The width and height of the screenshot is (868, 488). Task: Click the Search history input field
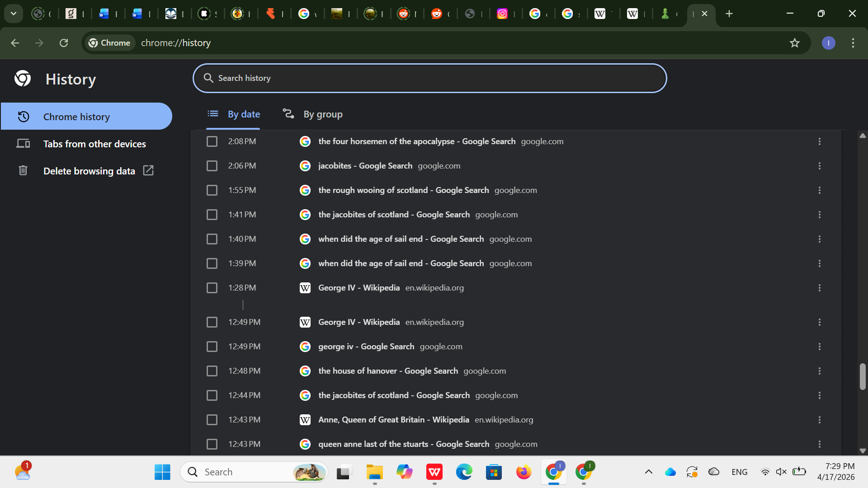tap(429, 78)
